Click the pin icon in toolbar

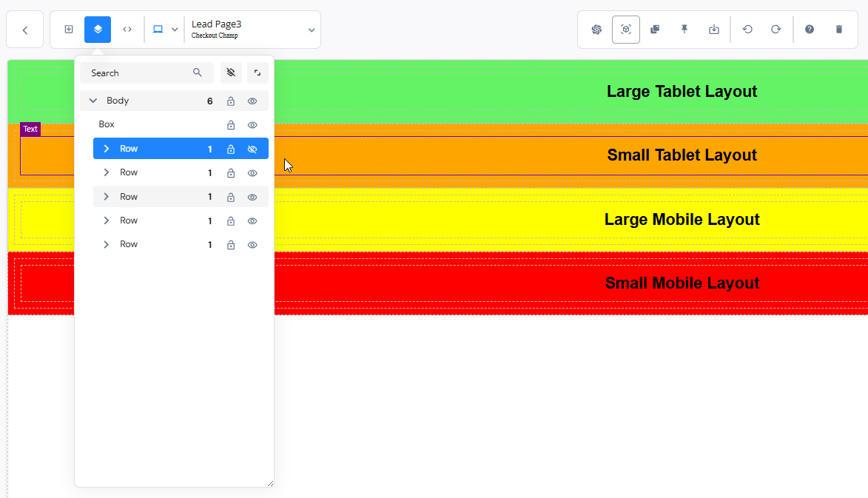tap(684, 30)
